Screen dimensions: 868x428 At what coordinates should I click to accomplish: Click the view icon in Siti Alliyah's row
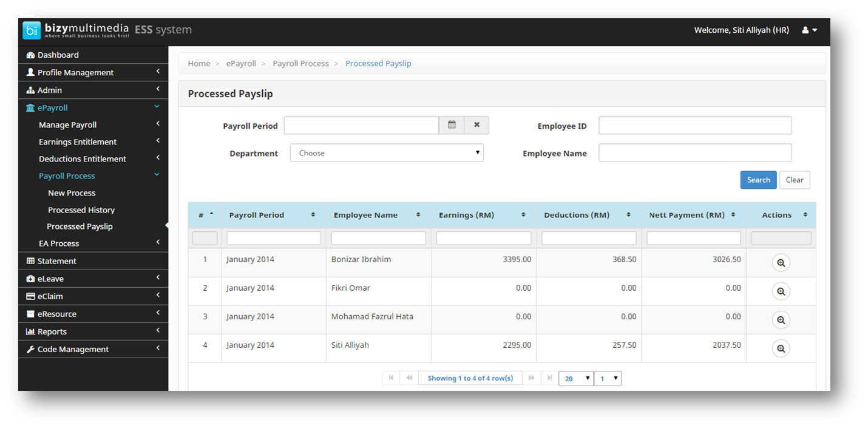[x=781, y=348]
